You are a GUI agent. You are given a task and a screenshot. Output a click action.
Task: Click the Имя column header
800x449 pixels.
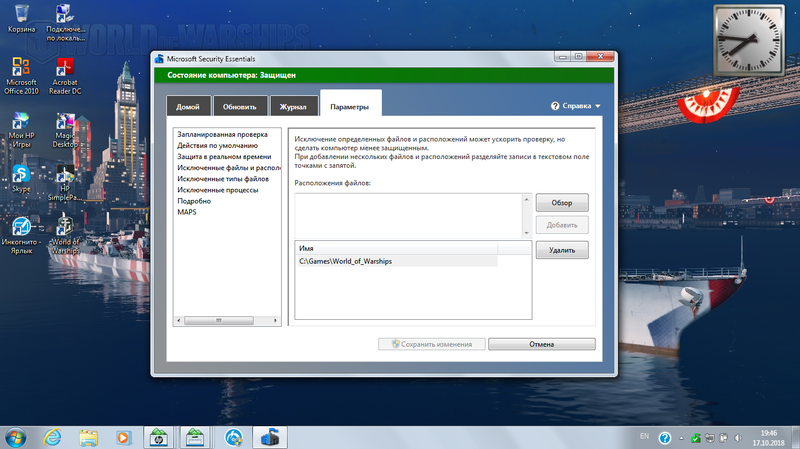[396, 248]
